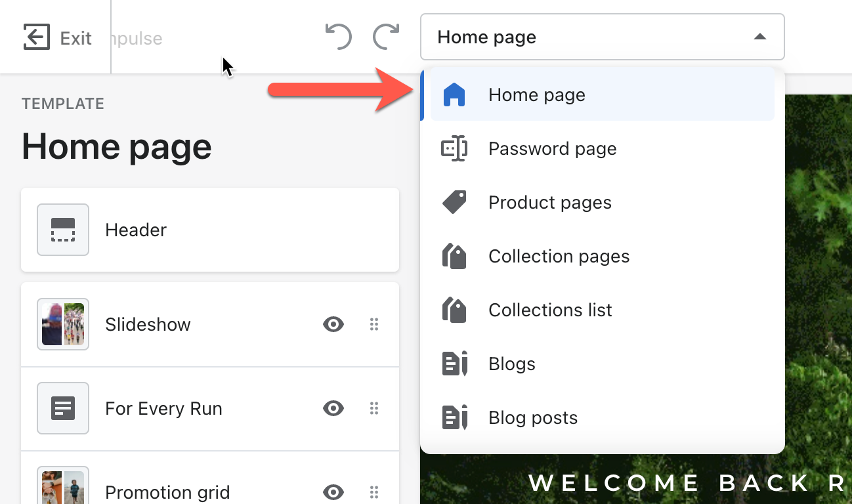Open the Promotion grid section
Viewport: 852px width, 504px height.
(210, 478)
